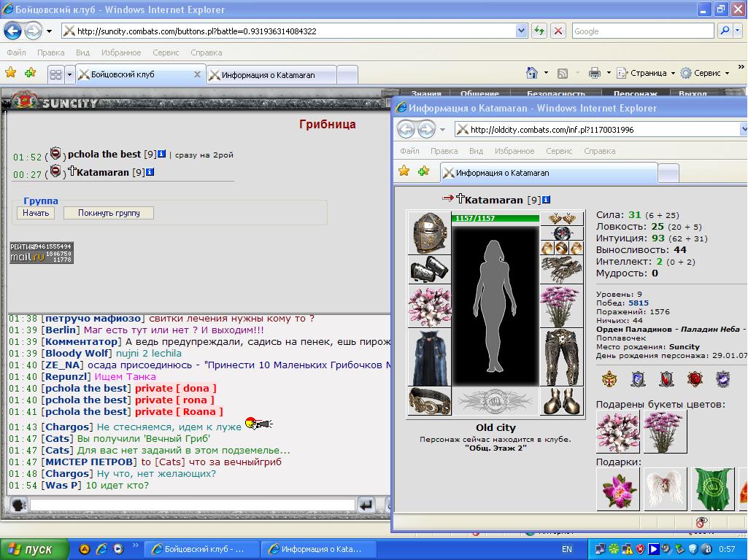The image size is (748, 560).
Task: Click the chat message input field
Action: pyautogui.click(x=192, y=505)
